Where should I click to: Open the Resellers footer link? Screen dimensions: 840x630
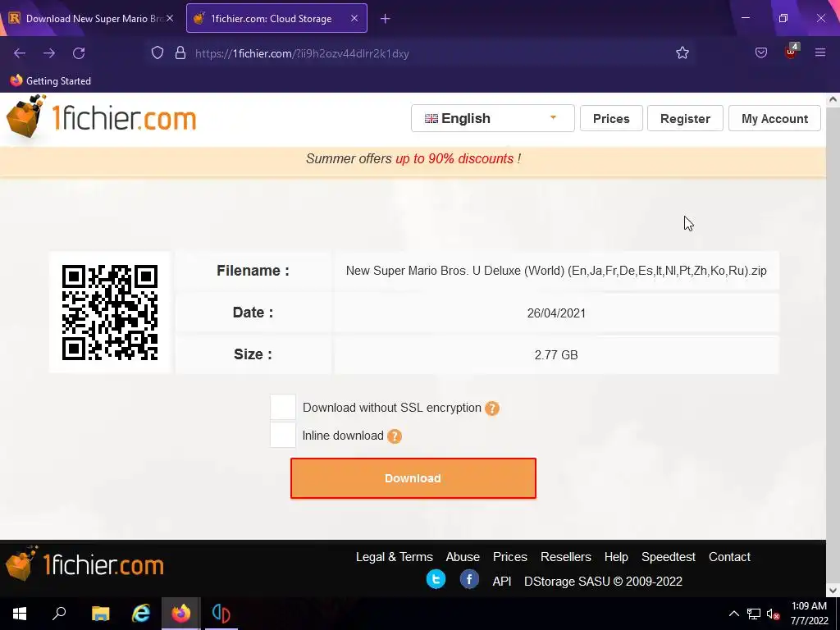pyautogui.click(x=566, y=557)
